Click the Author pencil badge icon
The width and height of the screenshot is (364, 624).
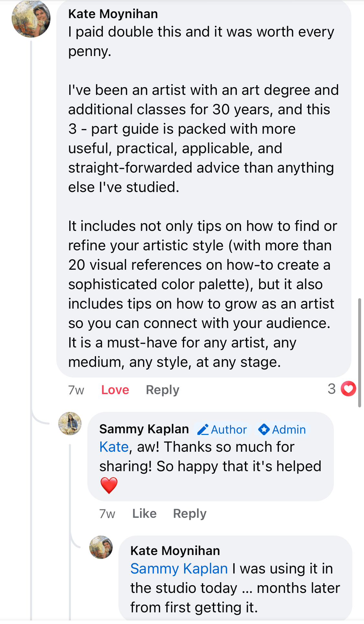pos(203,430)
